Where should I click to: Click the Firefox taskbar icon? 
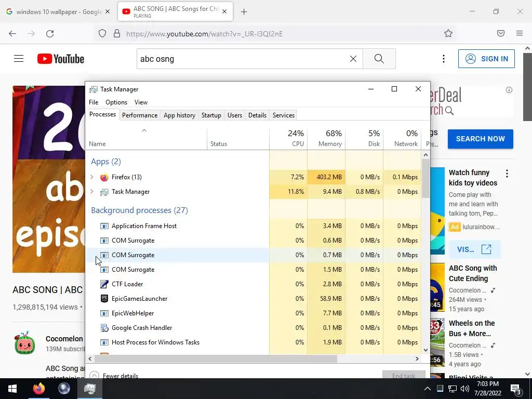38,389
